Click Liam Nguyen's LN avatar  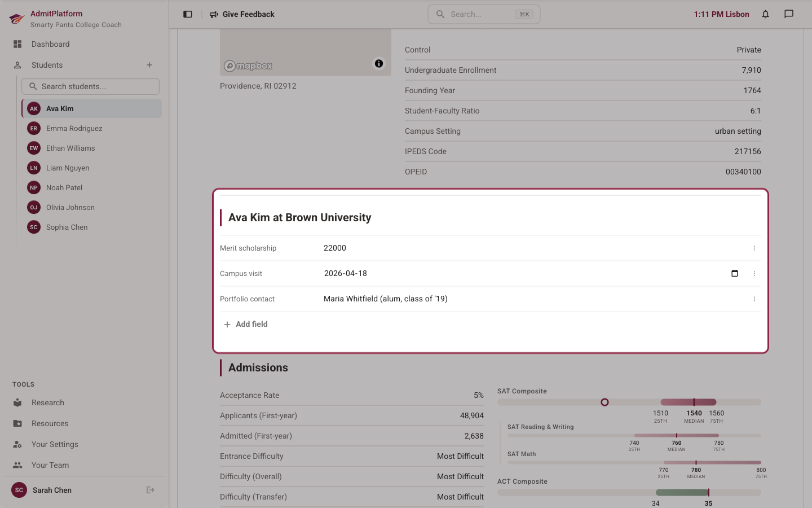tap(34, 168)
